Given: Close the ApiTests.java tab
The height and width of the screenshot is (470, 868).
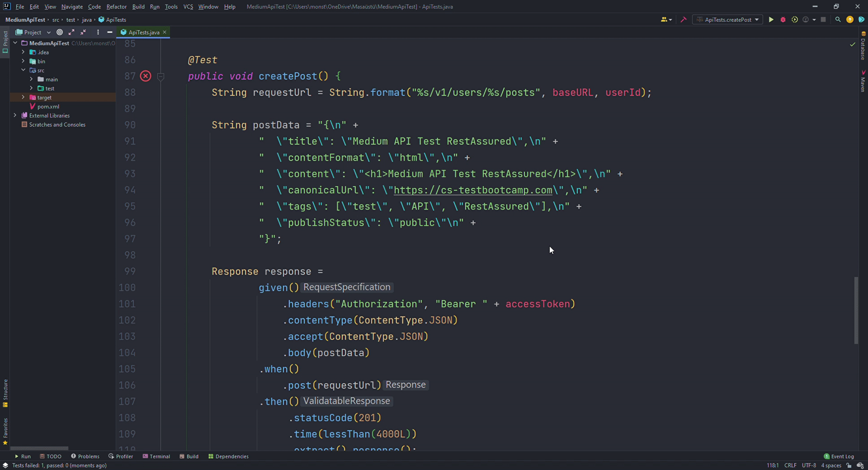Looking at the screenshot, I should click(x=165, y=32).
